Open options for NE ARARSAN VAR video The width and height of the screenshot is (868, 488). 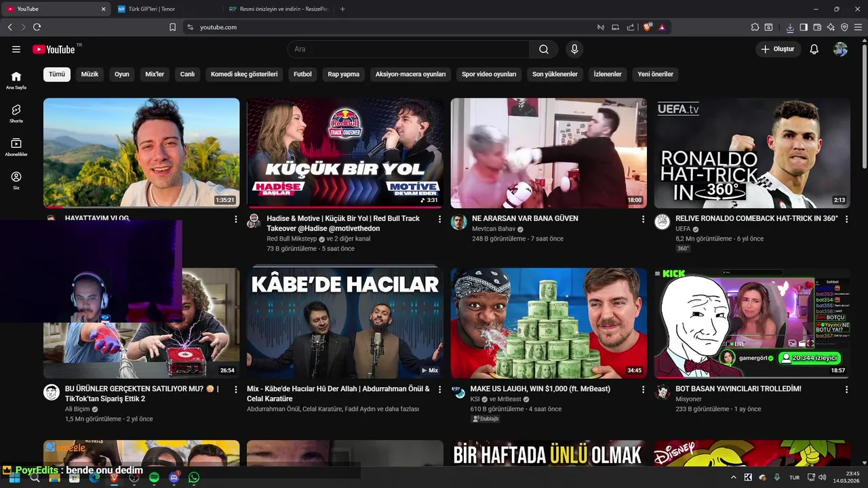tap(643, 220)
